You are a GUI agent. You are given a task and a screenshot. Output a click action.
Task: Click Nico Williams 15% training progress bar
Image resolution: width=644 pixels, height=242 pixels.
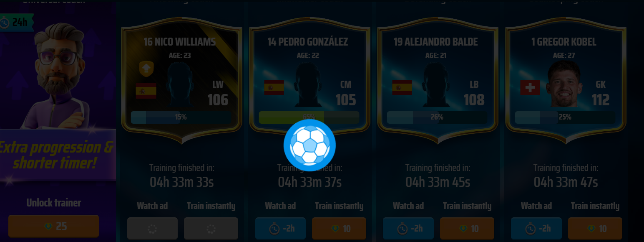click(181, 117)
